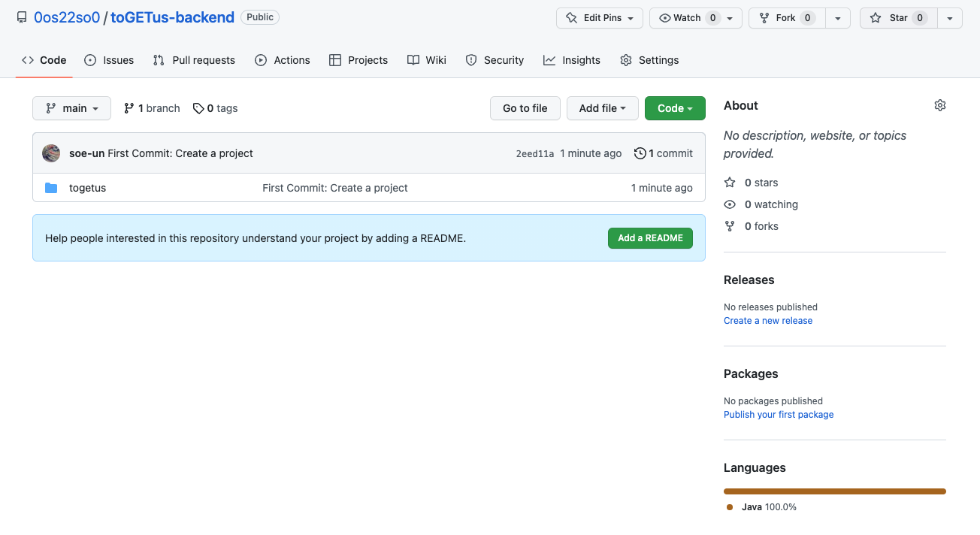Image resolution: width=980 pixels, height=535 pixels.
Task: Open the Add file dropdown
Action: [x=603, y=108]
